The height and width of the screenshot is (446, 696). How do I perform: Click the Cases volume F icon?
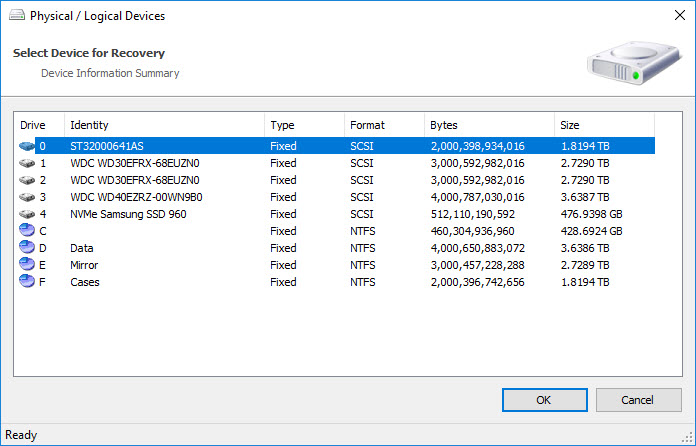pos(27,282)
